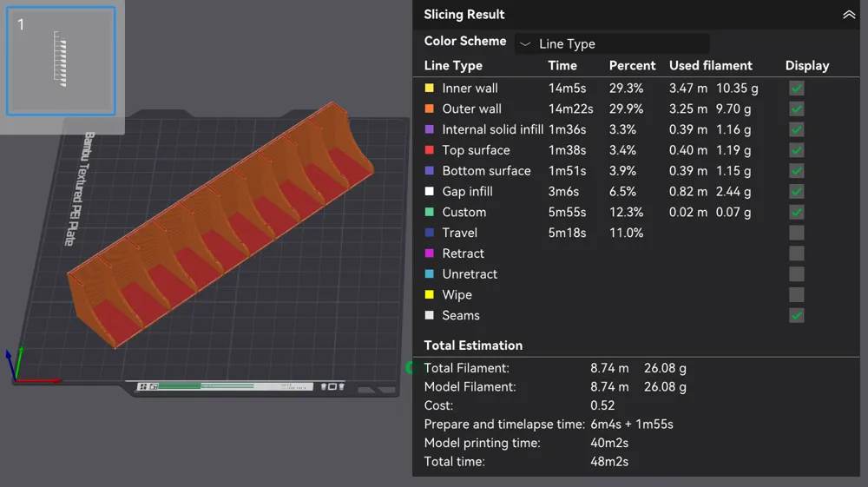Uncheck Inner wall display checkbox
This screenshot has height=487, width=868.
[x=797, y=88]
